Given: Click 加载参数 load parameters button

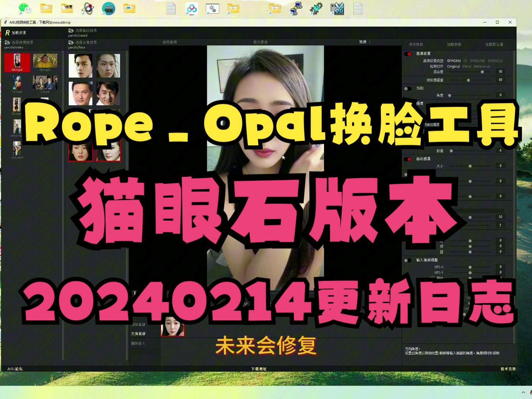Looking at the screenshot, I should (454, 44).
